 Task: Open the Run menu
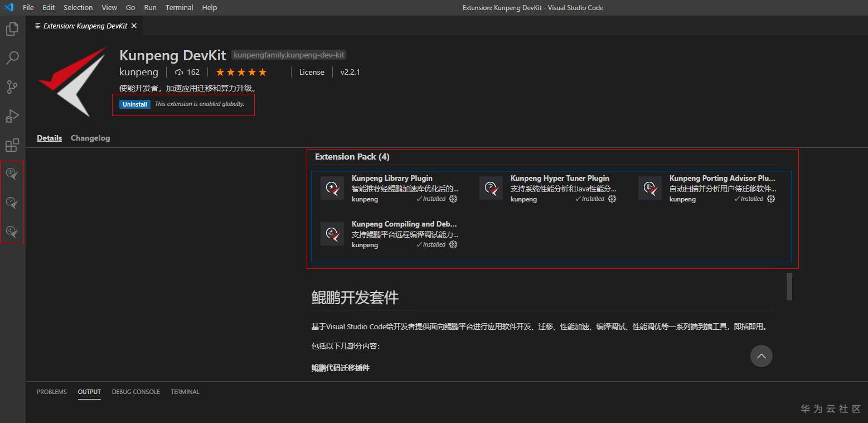tap(150, 7)
